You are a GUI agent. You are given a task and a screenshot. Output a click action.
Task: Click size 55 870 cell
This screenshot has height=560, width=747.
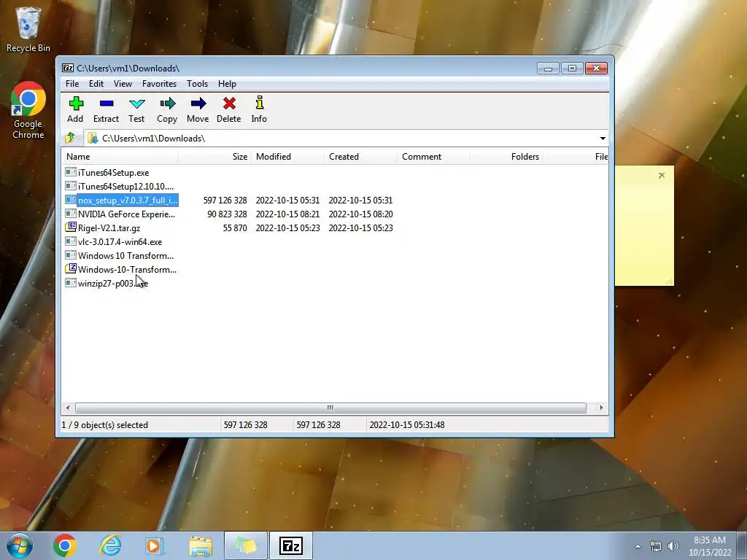(x=235, y=228)
